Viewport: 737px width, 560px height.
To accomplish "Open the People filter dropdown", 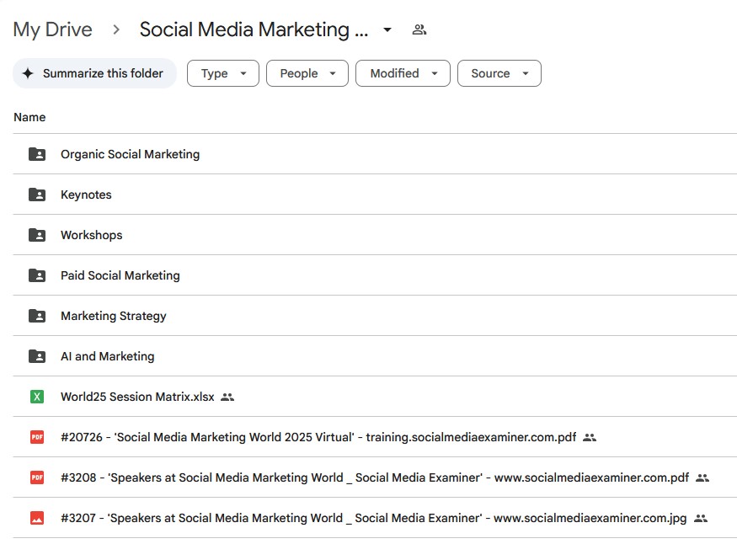I will (x=307, y=73).
